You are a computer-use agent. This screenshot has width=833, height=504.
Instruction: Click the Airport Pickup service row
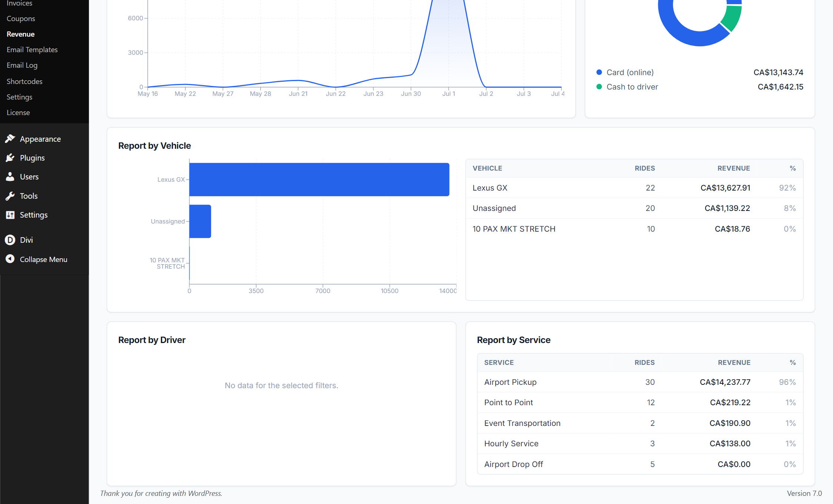pos(640,382)
